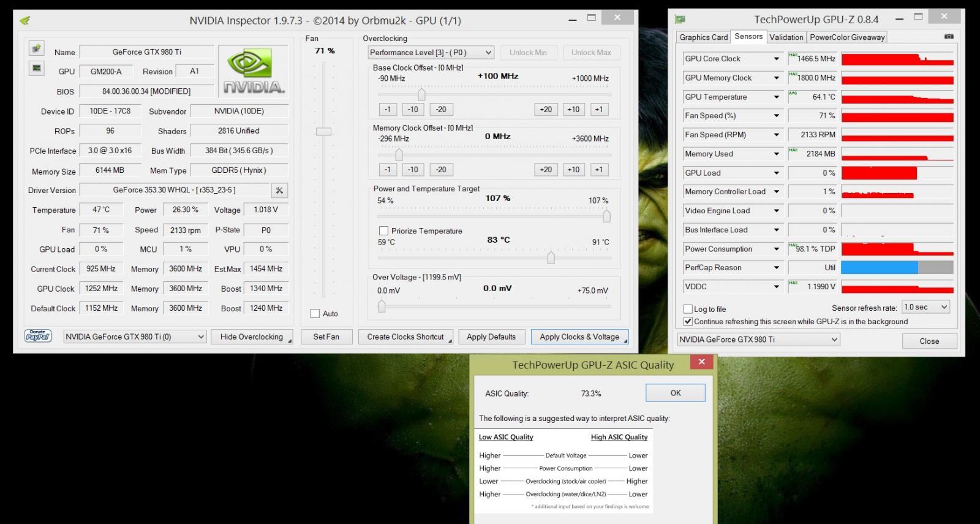Click the ASIC Quality value 73.3%
This screenshot has height=524, width=980.
coord(591,393)
